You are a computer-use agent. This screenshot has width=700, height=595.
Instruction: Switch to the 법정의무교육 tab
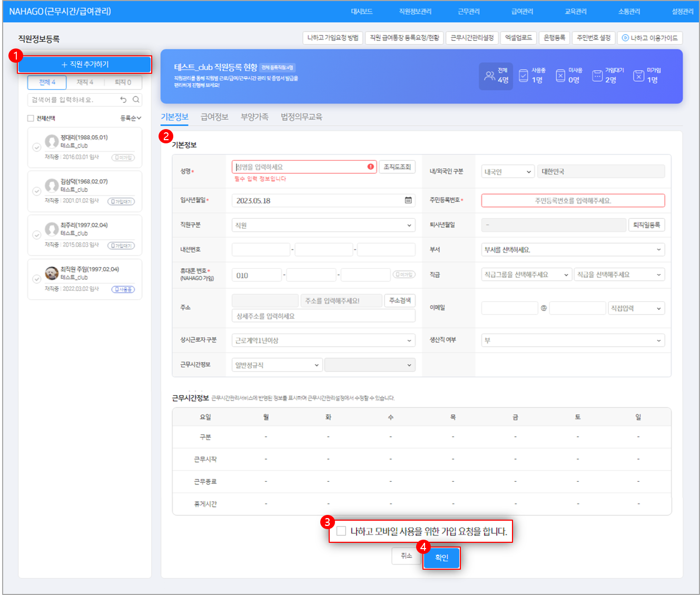tap(301, 117)
